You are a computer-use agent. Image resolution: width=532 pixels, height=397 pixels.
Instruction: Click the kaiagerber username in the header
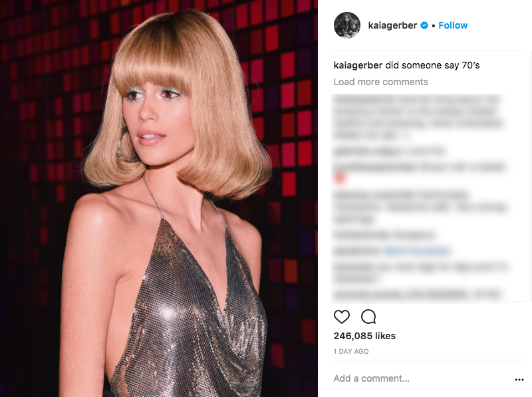coord(392,25)
